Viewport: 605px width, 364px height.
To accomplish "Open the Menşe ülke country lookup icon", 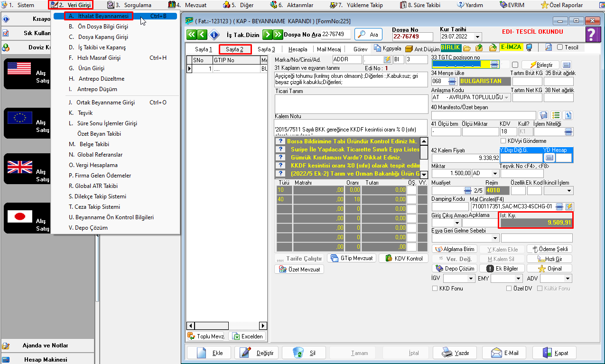I will click(452, 81).
